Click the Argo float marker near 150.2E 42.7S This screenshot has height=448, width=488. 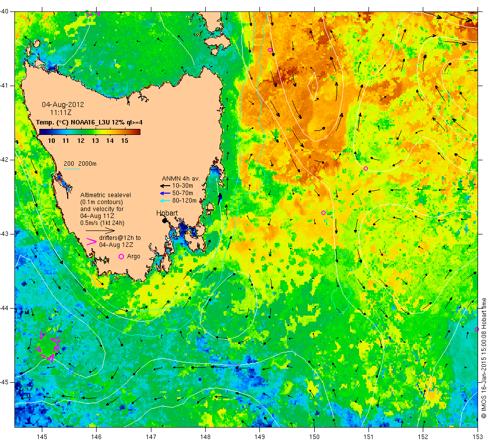pyautogui.click(x=323, y=213)
